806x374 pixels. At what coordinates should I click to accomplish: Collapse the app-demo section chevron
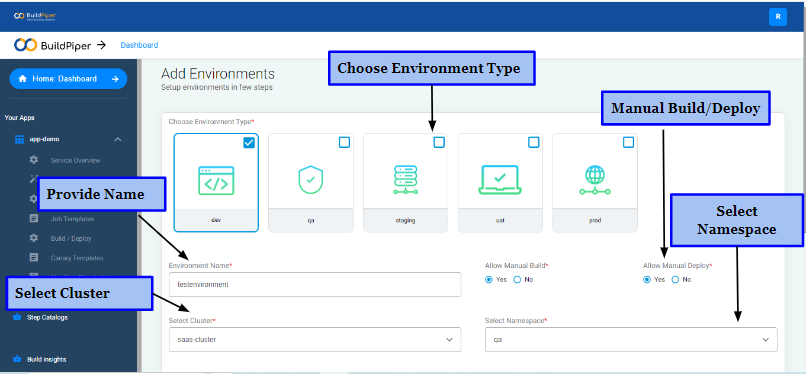(x=118, y=139)
